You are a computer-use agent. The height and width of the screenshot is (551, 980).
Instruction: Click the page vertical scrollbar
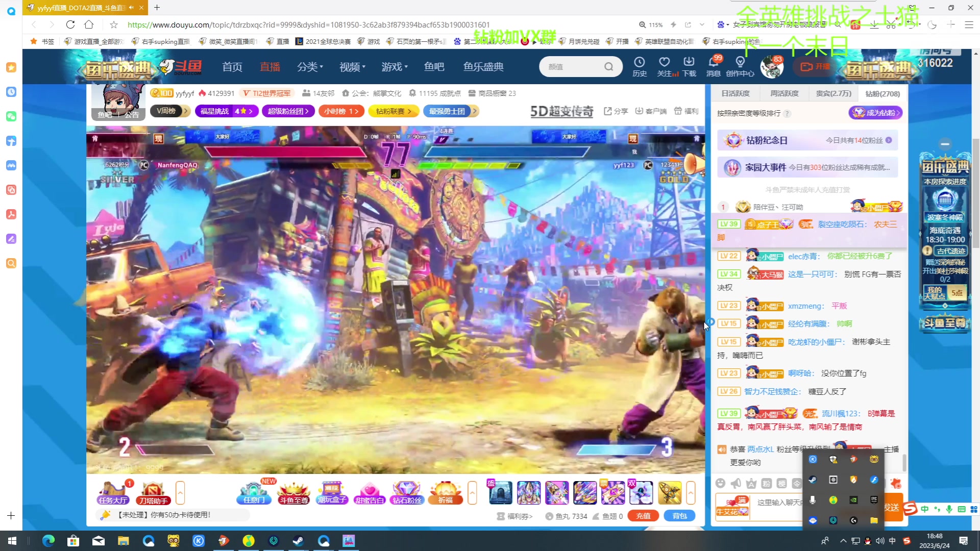click(x=975, y=194)
